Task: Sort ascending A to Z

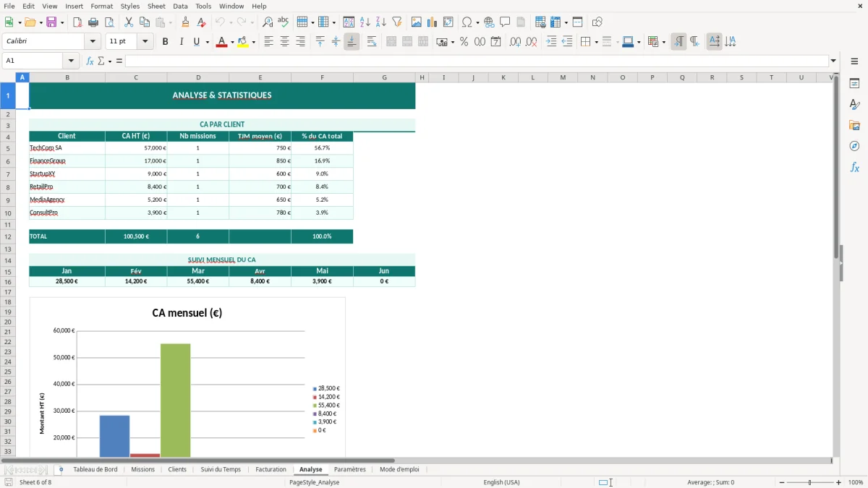Action: [365, 22]
